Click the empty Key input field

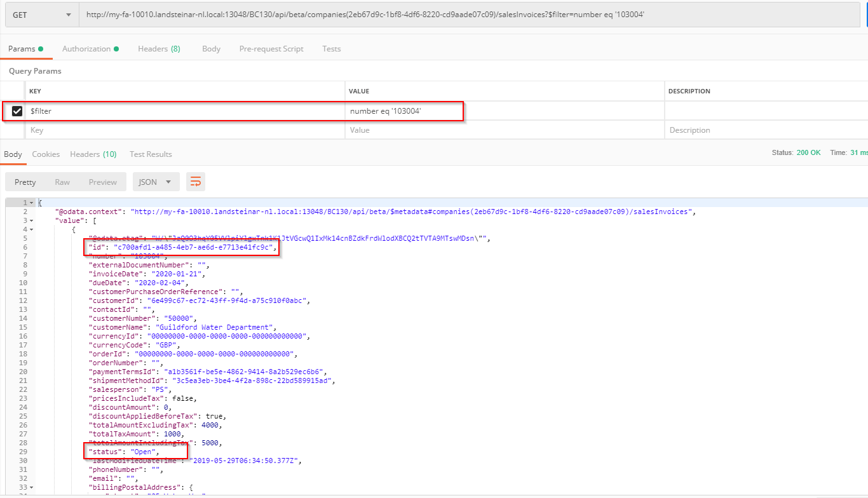point(184,130)
